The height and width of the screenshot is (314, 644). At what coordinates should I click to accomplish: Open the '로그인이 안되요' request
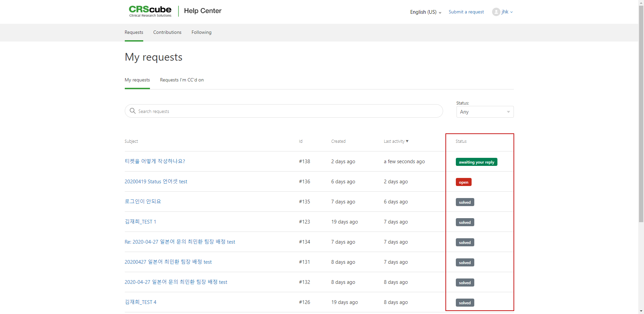point(143,201)
